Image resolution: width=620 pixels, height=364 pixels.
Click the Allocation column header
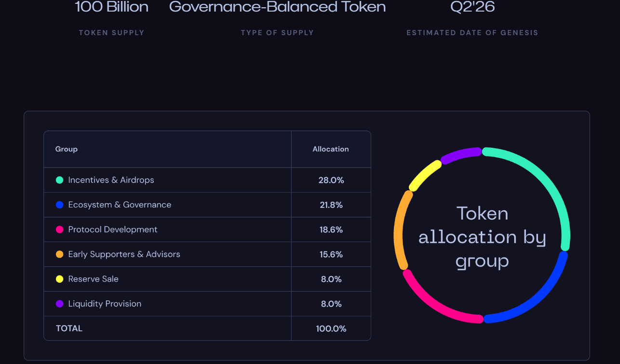click(331, 149)
